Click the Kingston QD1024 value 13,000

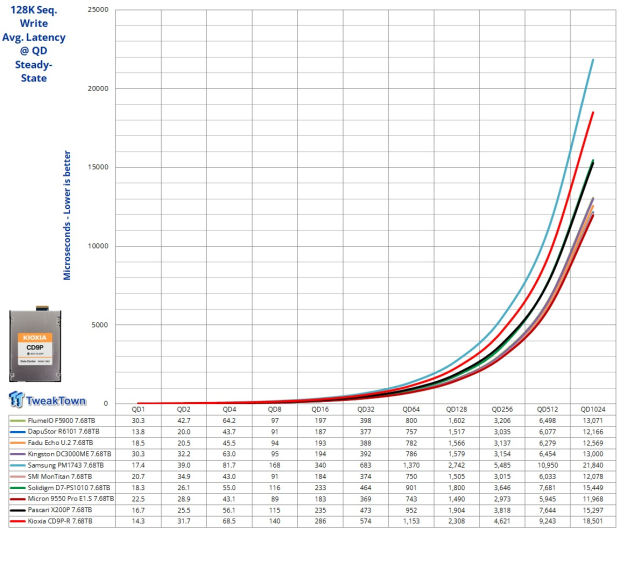[x=593, y=454]
